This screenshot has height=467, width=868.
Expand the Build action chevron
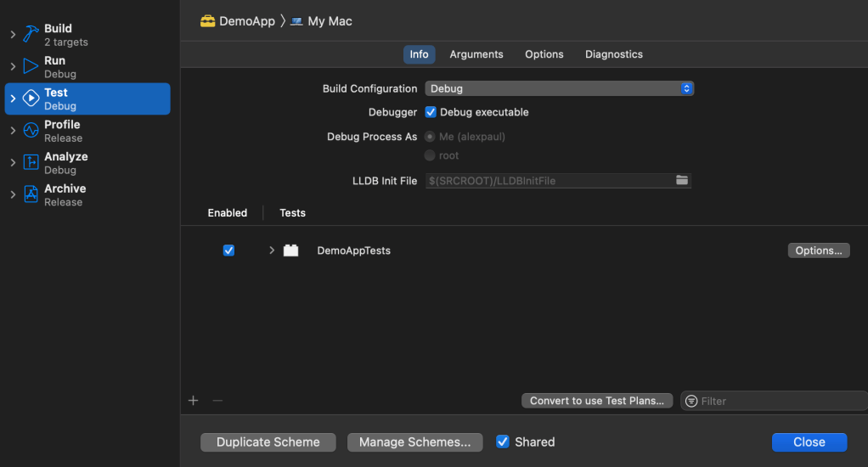click(x=13, y=34)
